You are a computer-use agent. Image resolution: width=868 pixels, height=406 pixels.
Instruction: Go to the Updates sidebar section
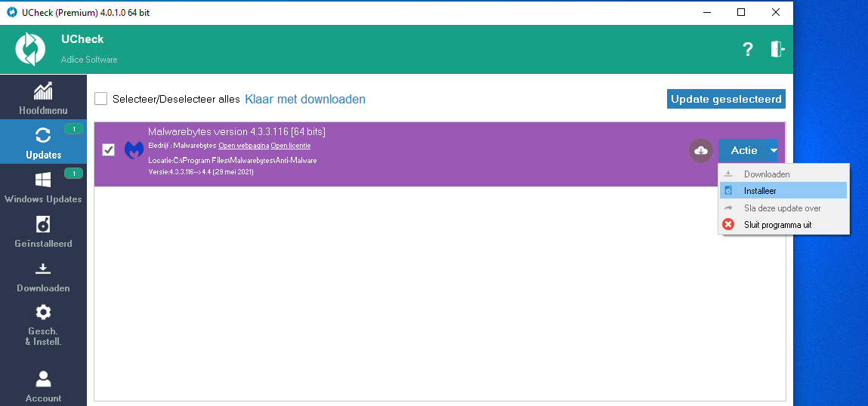[x=43, y=142]
